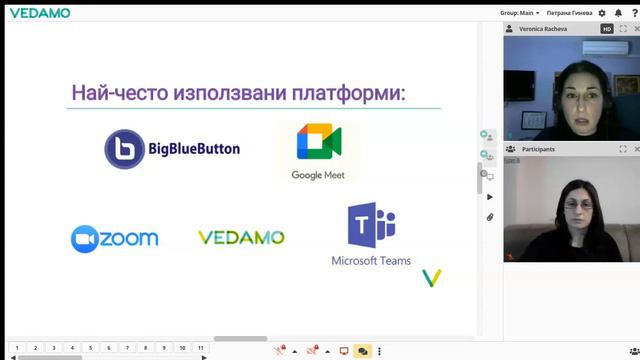The height and width of the screenshot is (360, 640).
Task: Go to whiteboard page 5
Action: coord(91,348)
